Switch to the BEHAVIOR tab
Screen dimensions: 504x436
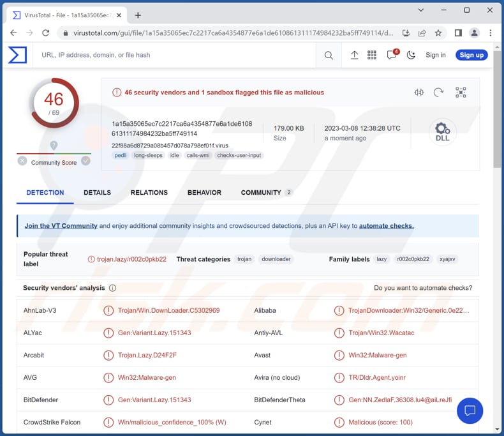[x=204, y=193]
